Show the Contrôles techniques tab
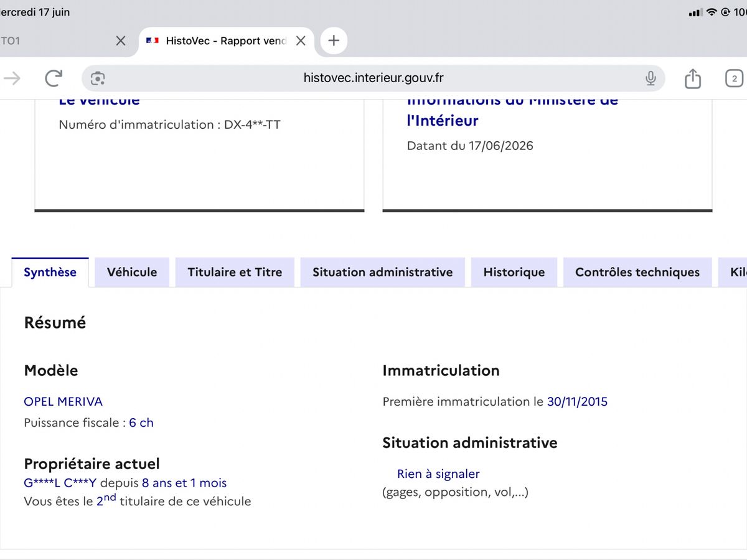 click(637, 272)
